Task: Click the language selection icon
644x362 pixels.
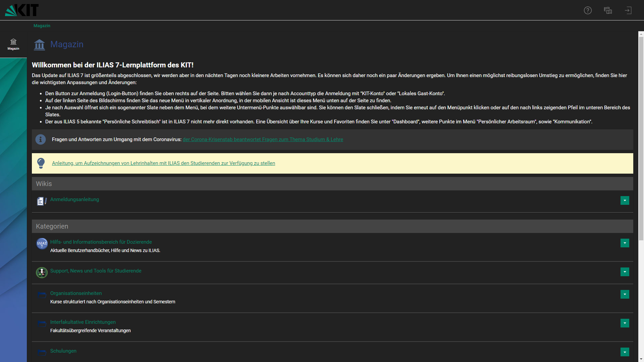Action: point(608,10)
